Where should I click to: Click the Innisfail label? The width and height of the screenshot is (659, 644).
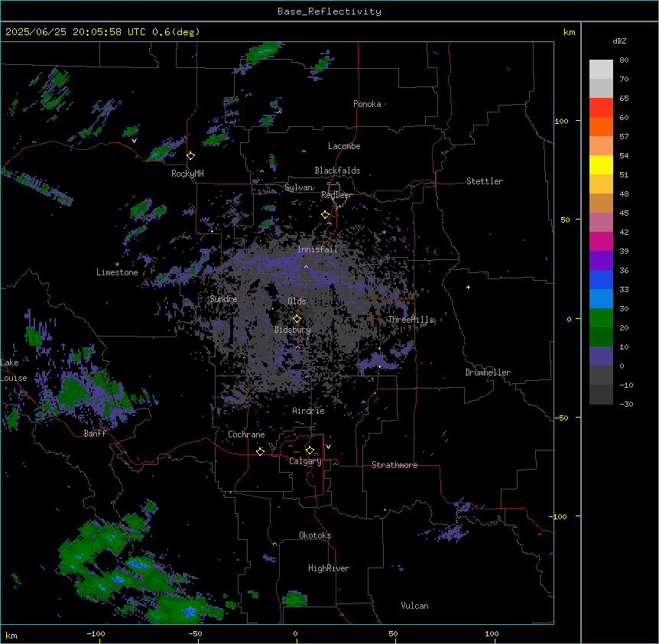pyautogui.click(x=318, y=249)
